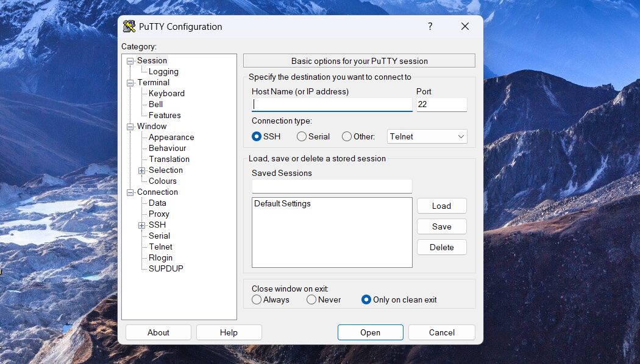640x364 pixels.
Task: Collapse the Session tree node
Action: coord(130,61)
